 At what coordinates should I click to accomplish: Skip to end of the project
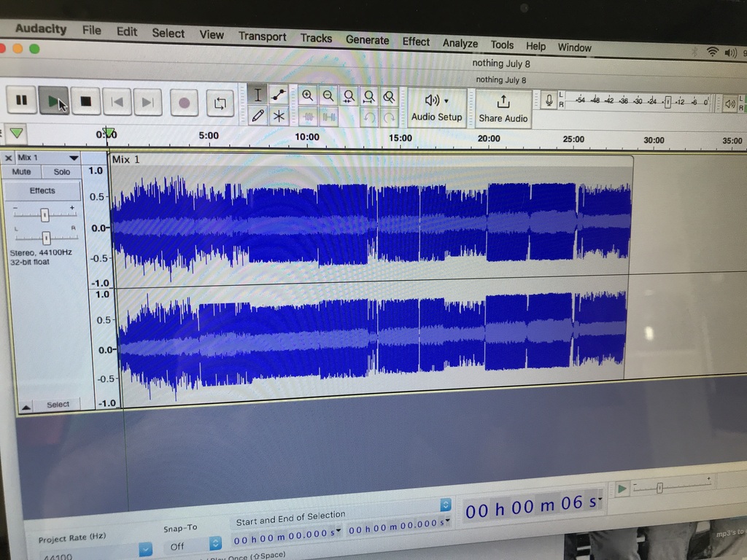148,102
